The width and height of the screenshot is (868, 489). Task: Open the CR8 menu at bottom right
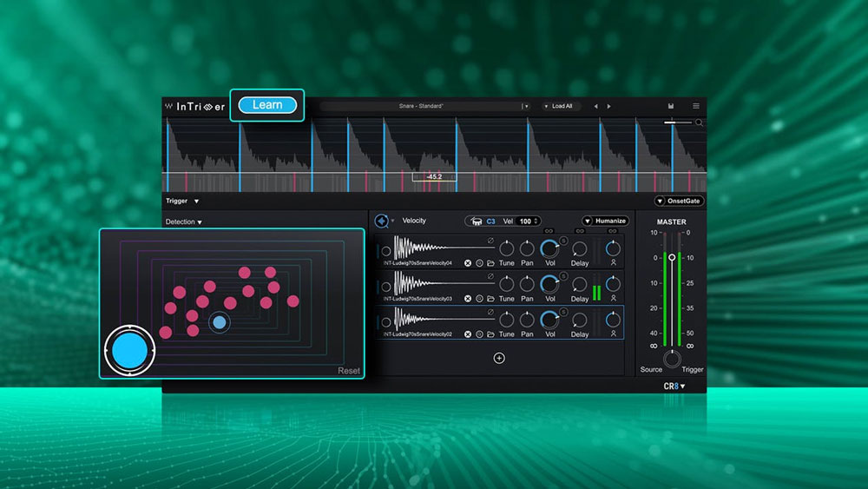coord(674,386)
